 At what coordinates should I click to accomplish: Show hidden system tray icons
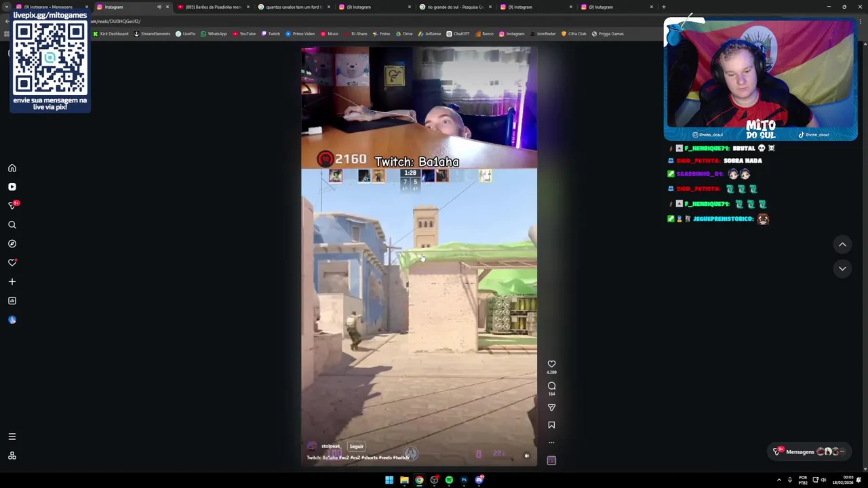point(778,481)
